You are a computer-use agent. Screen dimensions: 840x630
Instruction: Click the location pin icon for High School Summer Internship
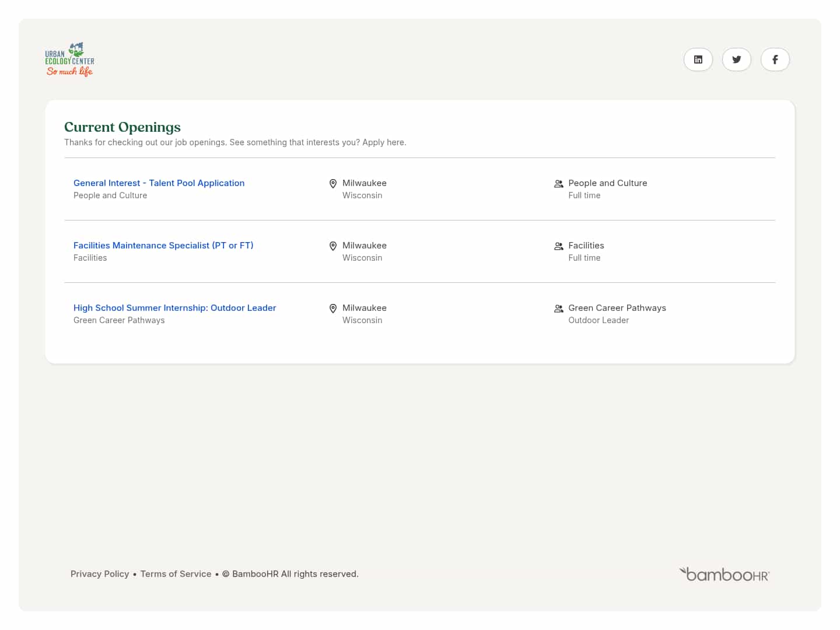click(x=333, y=309)
